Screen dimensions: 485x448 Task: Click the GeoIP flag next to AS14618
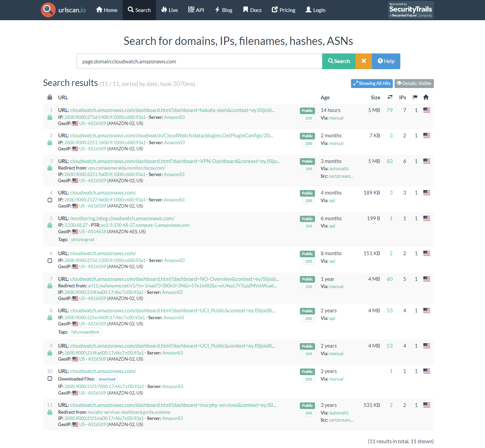point(75,232)
